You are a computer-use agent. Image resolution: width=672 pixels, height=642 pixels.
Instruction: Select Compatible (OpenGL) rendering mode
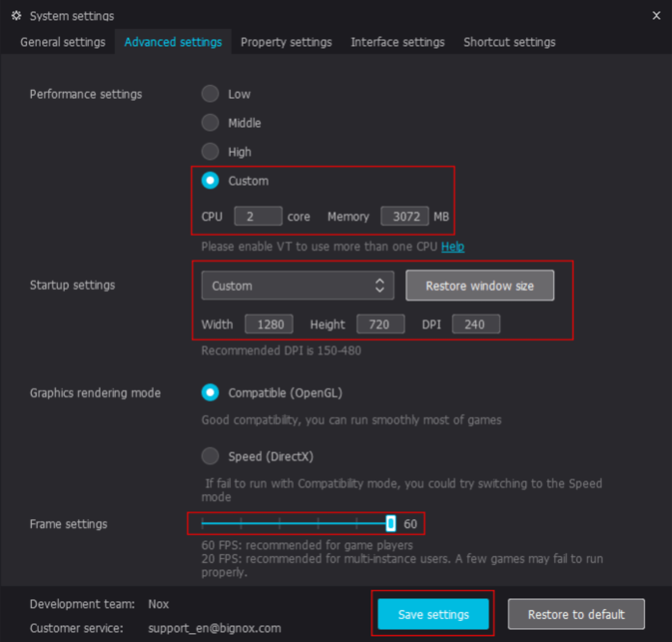click(210, 393)
